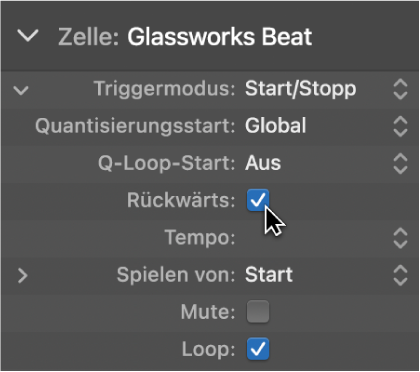
Task: Click the Aus Q-Loop-Start value
Action: [263, 163]
